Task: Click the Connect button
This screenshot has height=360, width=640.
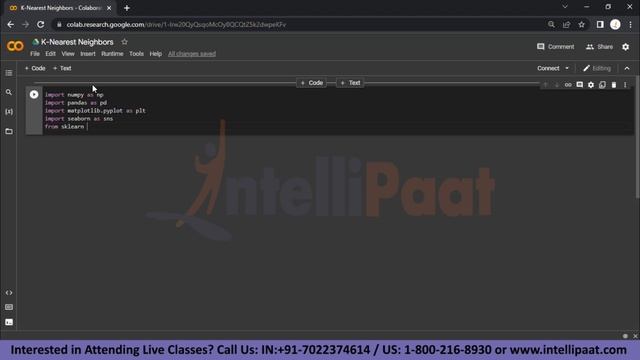Action: [x=548, y=68]
